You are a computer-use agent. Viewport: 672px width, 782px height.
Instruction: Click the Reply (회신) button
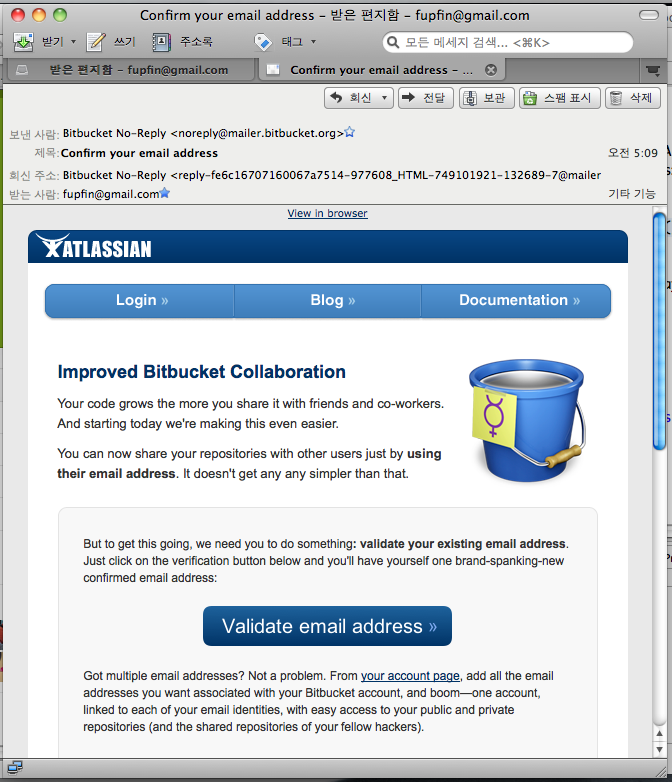click(x=352, y=98)
